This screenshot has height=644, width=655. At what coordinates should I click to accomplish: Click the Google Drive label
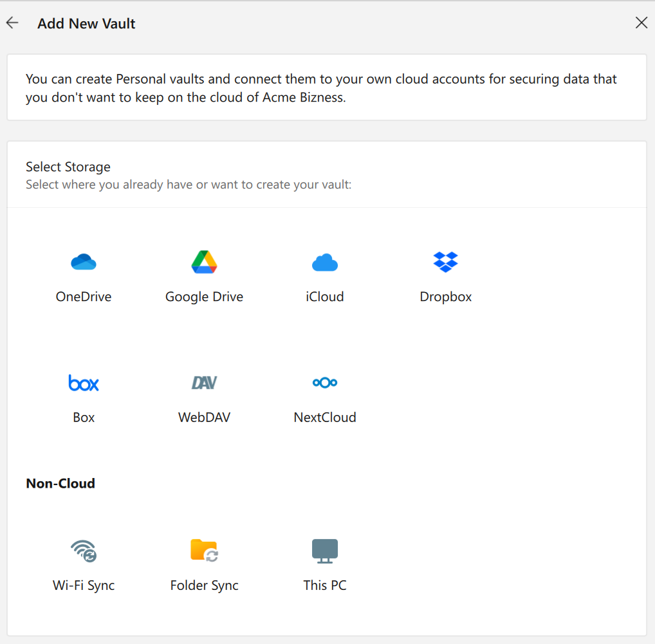pos(204,297)
